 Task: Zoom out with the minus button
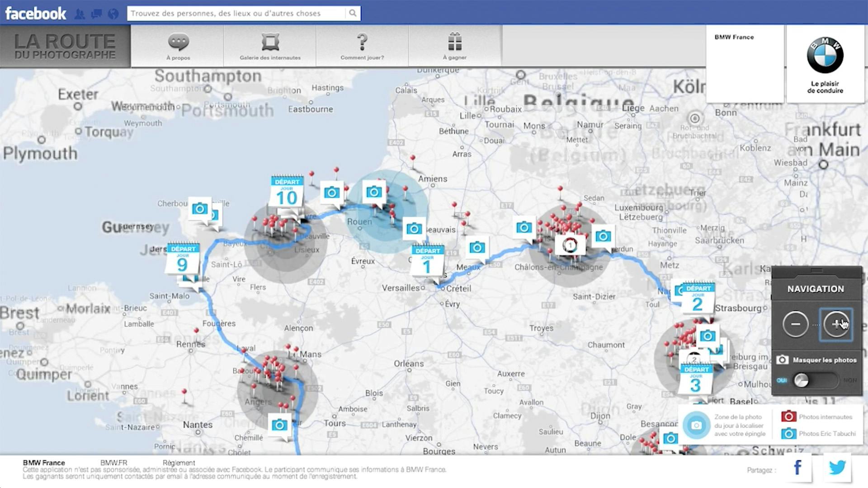[x=796, y=324]
